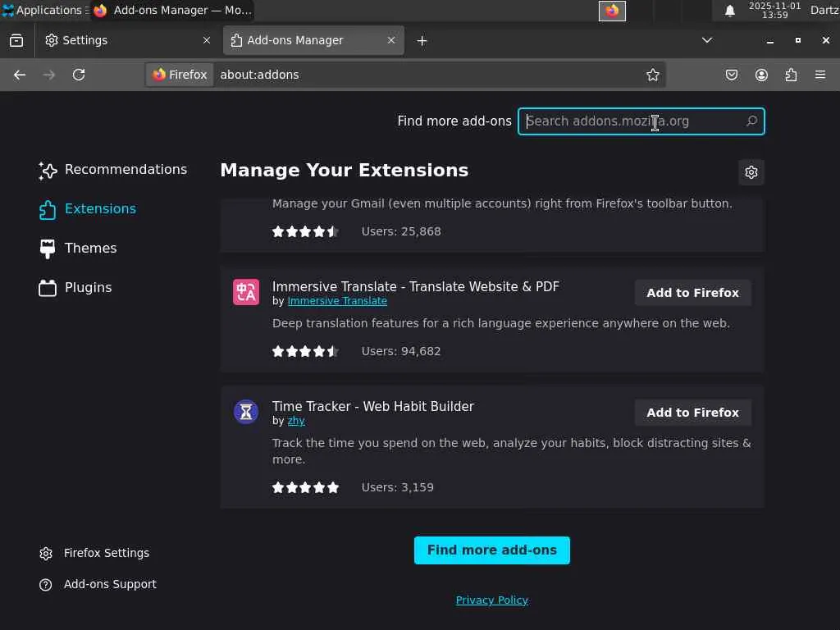
Task: Open a new tab with plus button
Action: (422, 41)
